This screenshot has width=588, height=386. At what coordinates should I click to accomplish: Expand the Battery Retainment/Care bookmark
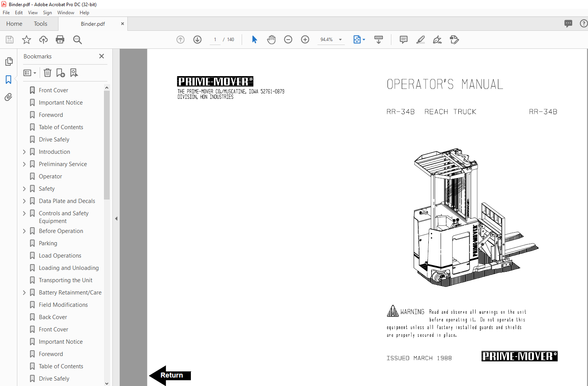(x=24, y=293)
